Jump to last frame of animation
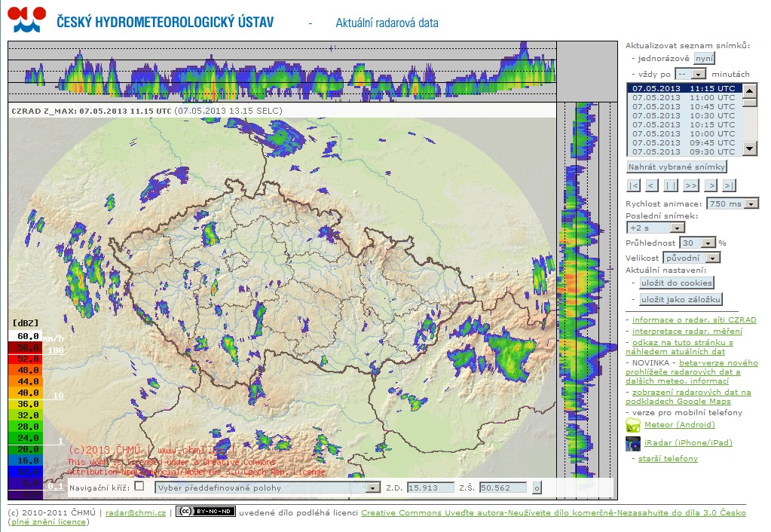This screenshot has width=771, height=532. pyautogui.click(x=729, y=185)
